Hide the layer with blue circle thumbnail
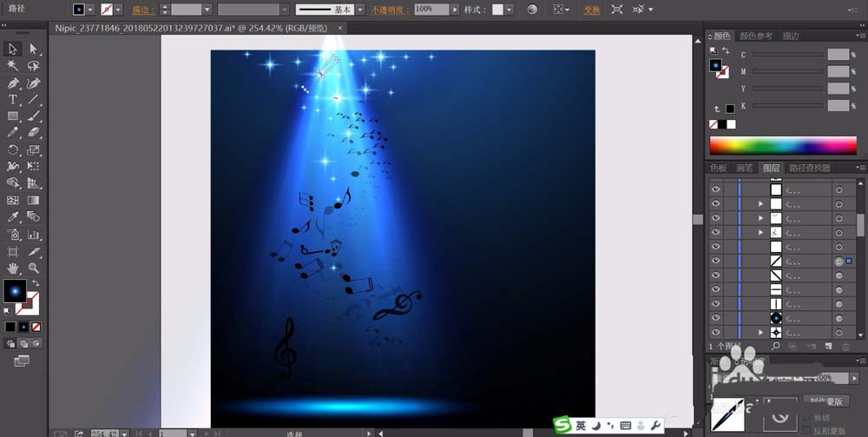 click(x=716, y=319)
